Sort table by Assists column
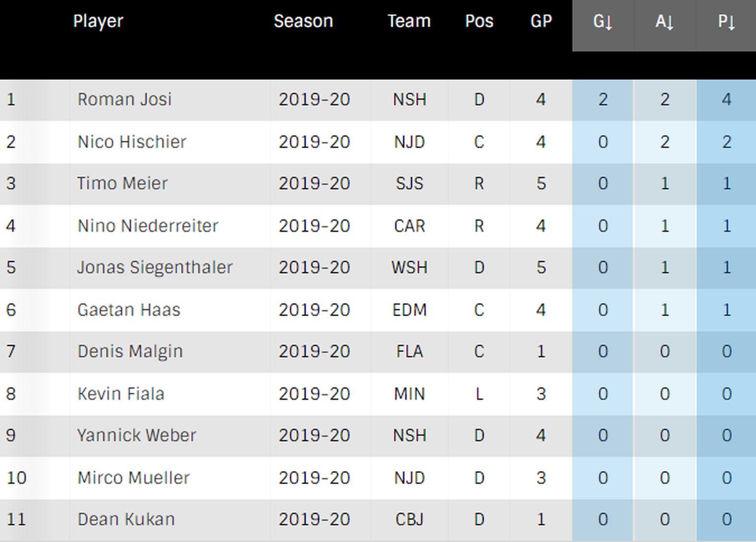756x542 pixels. point(664,22)
